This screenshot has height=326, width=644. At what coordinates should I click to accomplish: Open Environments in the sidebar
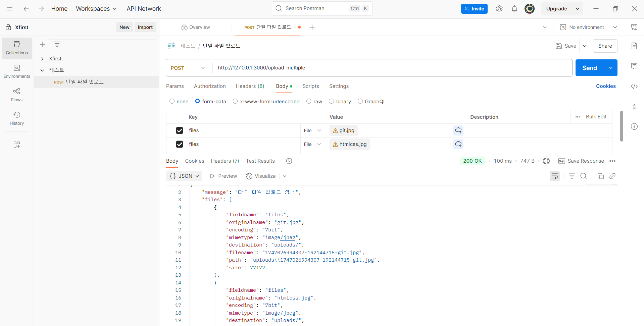point(17,72)
